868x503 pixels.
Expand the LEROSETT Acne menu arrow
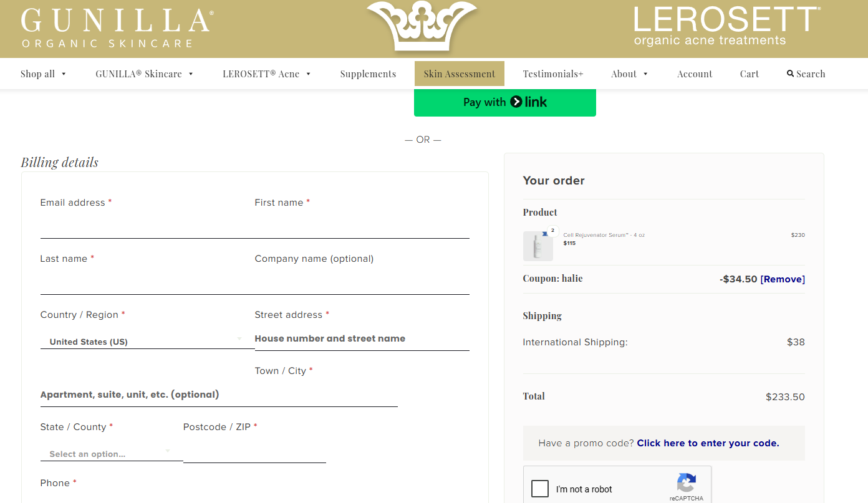click(x=308, y=74)
